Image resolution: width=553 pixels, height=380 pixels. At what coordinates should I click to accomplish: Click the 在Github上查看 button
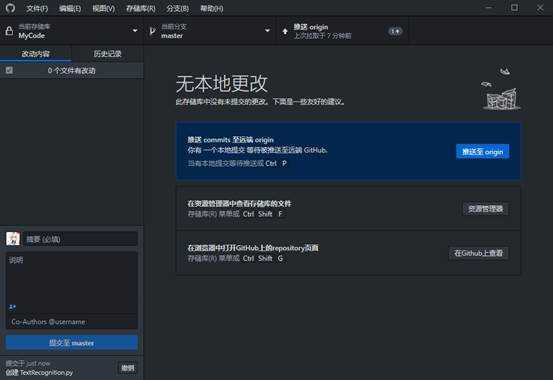pyautogui.click(x=479, y=253)
